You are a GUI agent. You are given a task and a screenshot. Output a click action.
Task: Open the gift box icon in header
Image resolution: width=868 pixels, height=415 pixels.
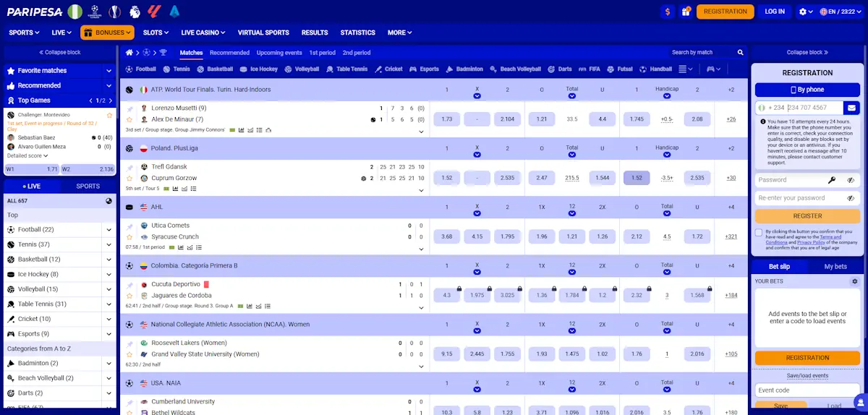tap(687, 12)
